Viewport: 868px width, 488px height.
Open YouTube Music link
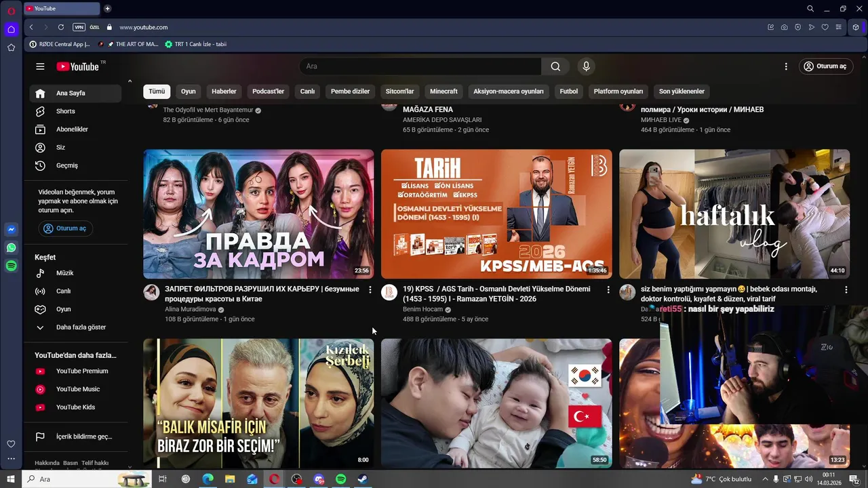click(75, 389)
